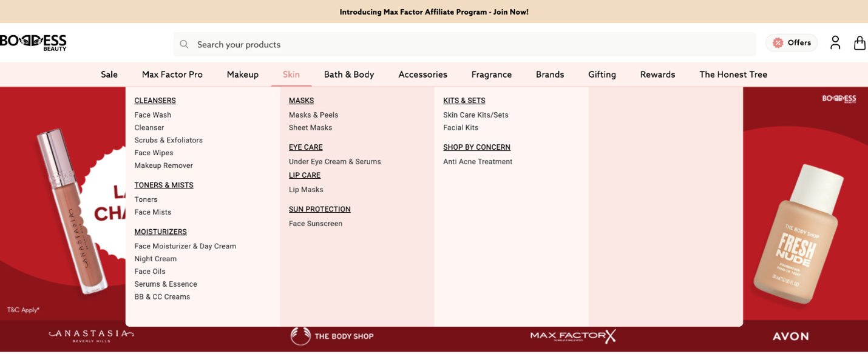This screenshot has width=868, height=354.
Task: Click the Max Factor X logo
Action: coord(572,336)
